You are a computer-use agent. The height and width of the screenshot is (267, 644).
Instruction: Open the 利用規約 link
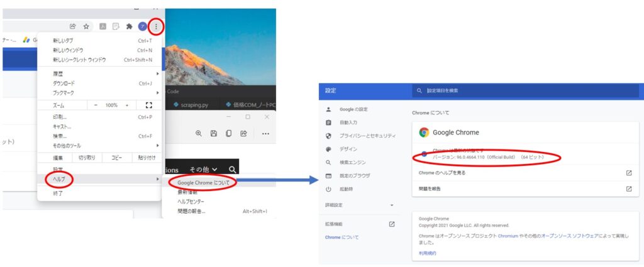[x=428, y=253]
